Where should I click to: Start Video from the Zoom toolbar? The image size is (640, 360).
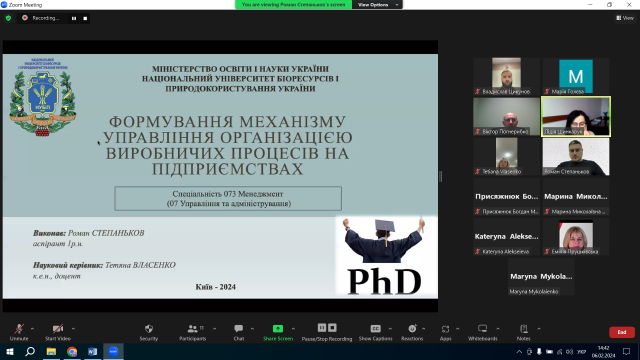pos(58,332)
